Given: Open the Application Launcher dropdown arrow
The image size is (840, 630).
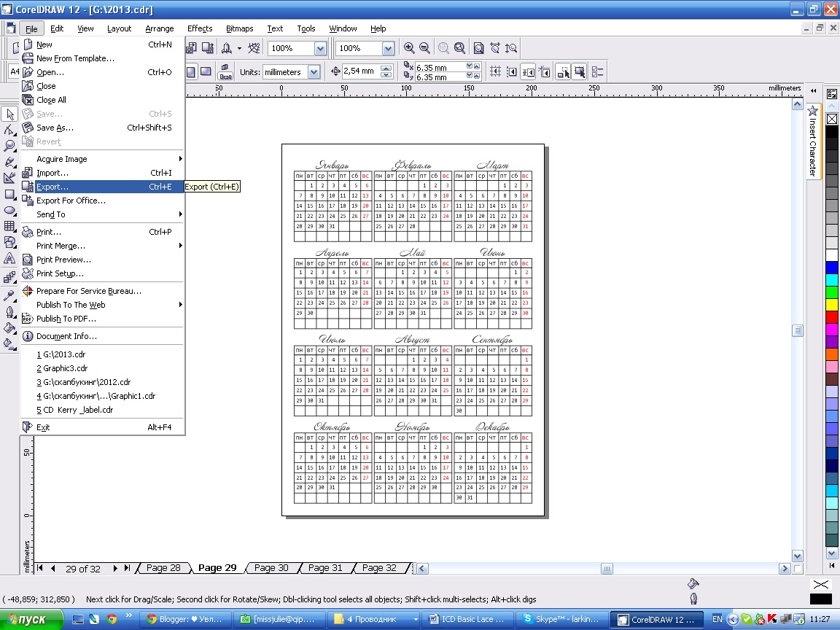Looking at the screenshot, I should tap(239, 49).
